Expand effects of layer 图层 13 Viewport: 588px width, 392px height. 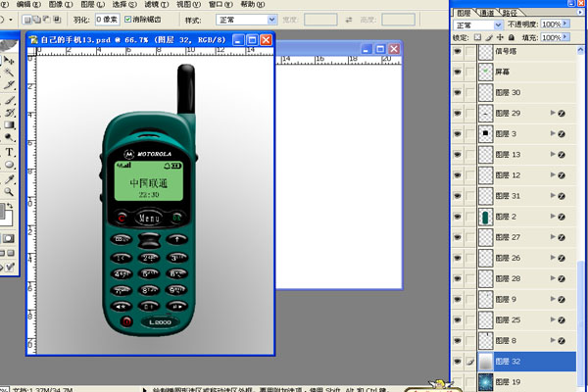tap(553, 154)
